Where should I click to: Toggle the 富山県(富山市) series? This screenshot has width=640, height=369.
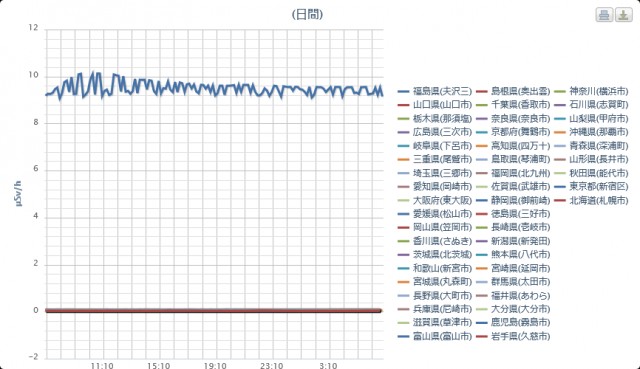[435, 336]
